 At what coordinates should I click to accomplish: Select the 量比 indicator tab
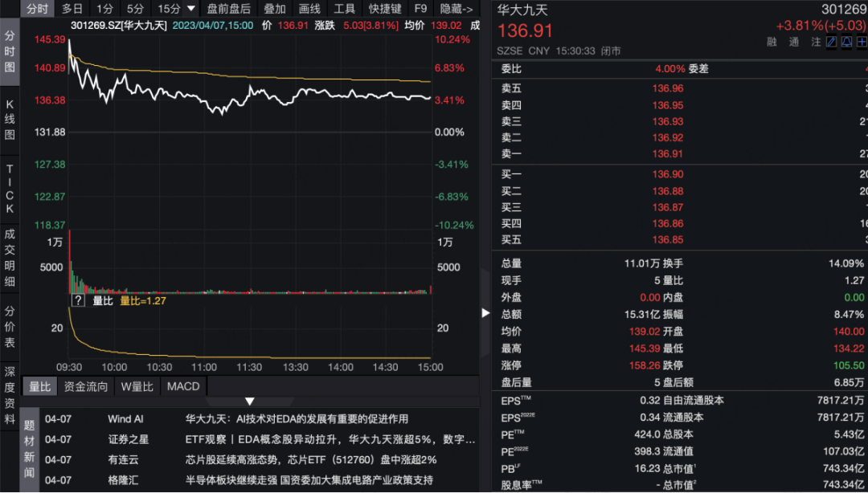40,386
